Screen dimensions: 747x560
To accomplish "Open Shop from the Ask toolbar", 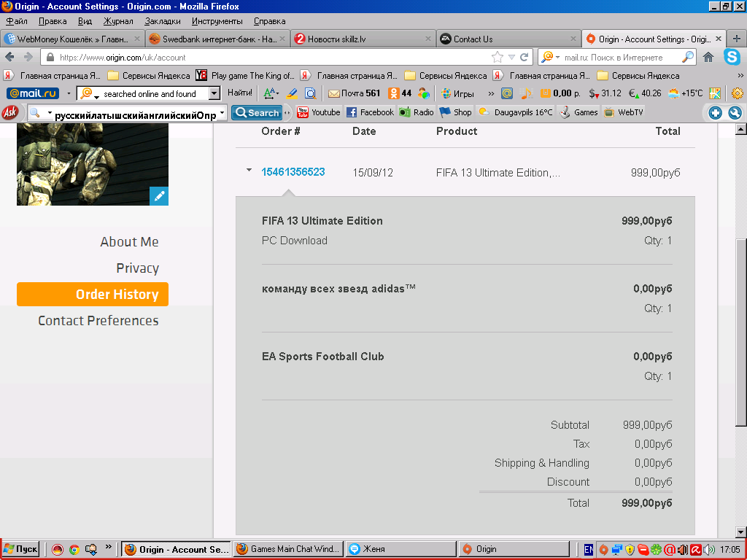I will [x=455, y=112].
